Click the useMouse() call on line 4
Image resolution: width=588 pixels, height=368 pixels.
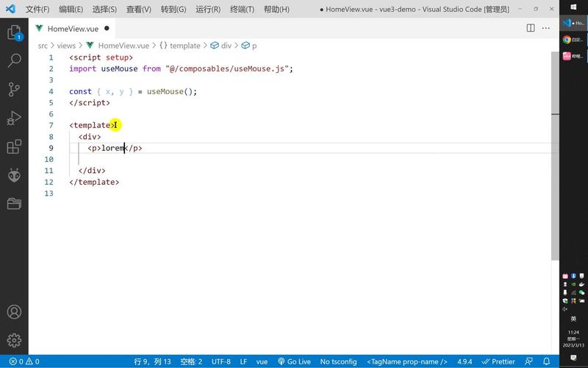tap(169, 91)
